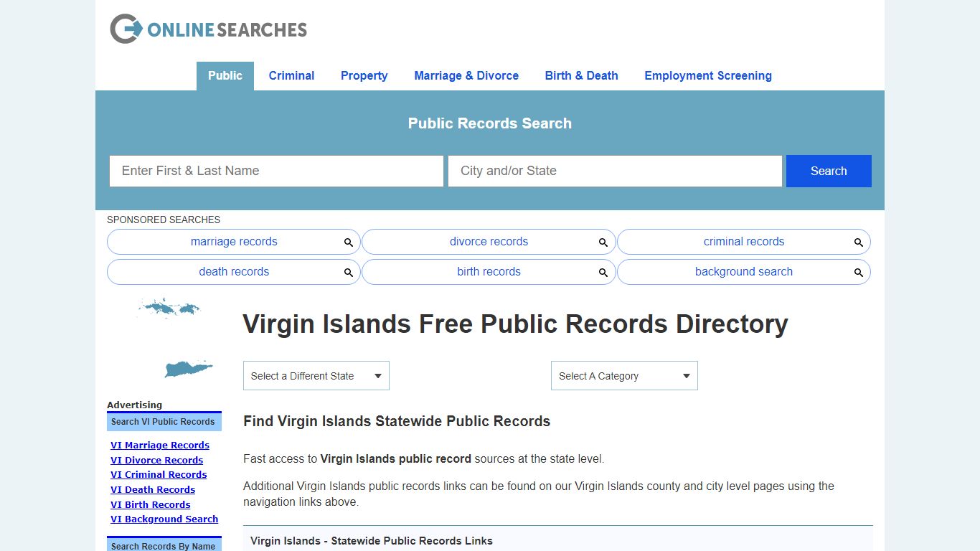980x551 pixels.
Task: Click magnifier icon on criminal records pill
Action: tap(859, 242)
